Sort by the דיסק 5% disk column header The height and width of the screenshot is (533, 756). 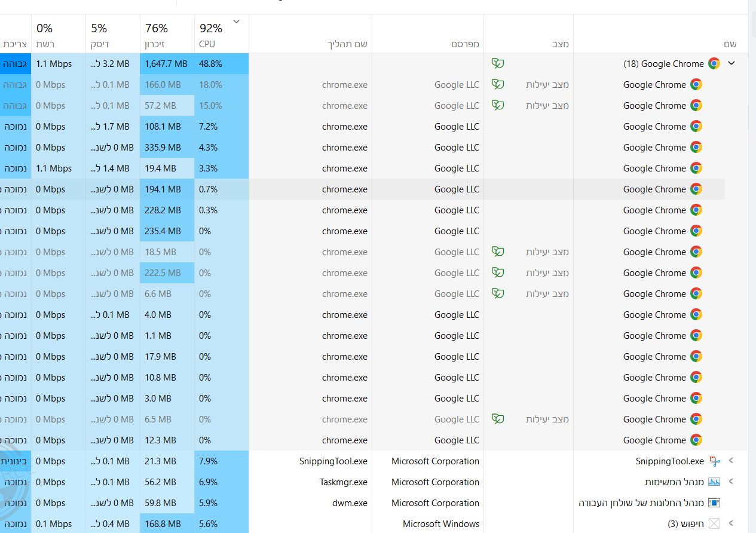pyautogui.click(x=112, y=34)
